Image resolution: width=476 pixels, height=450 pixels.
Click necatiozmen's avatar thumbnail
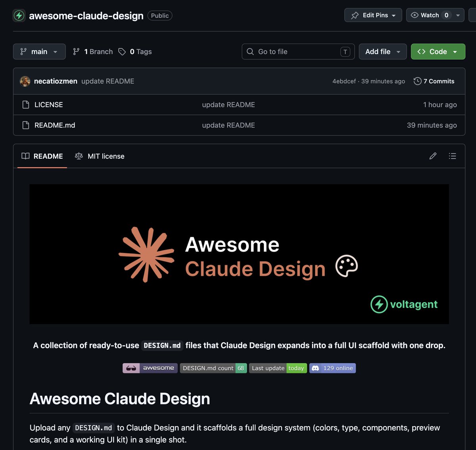click(x=25, y=81)
